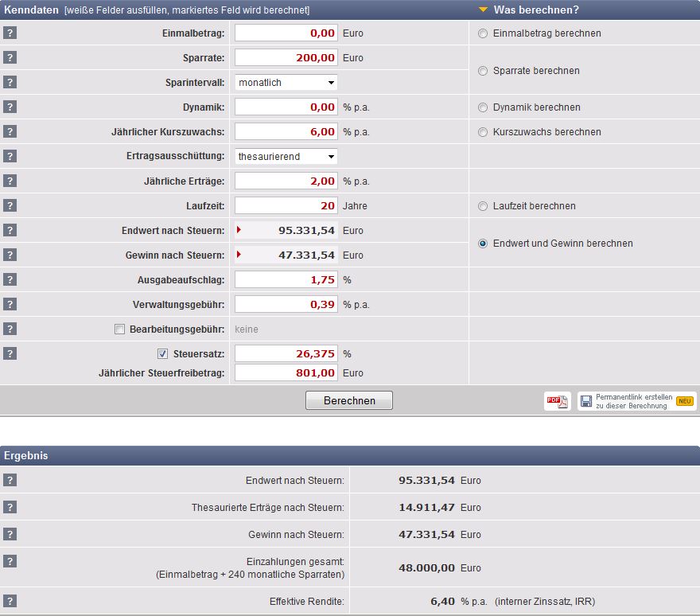This screenshot has height=616, width=700.
Task: Click the Jährlicher Kurszuwachs input field
Action: click(x=286, y=132)
